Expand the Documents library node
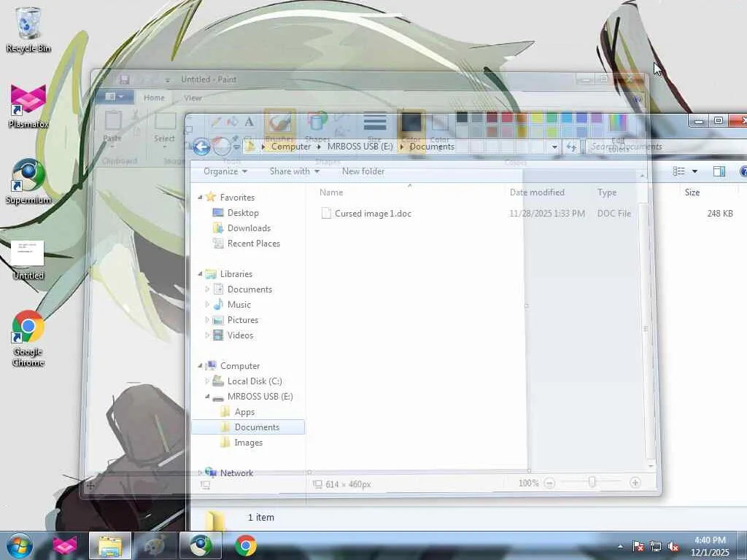 [x=207, y=289]
